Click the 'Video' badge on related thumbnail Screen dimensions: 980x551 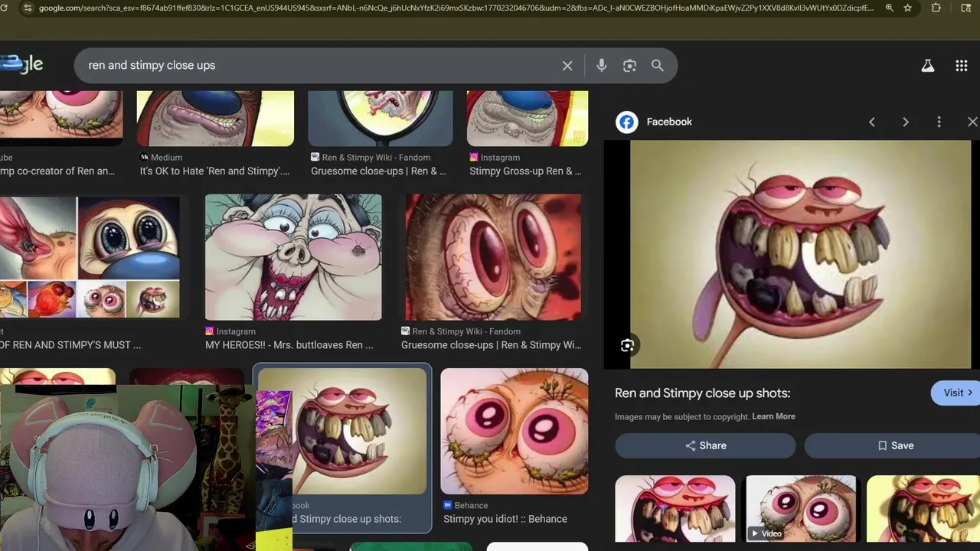(766, 533)
